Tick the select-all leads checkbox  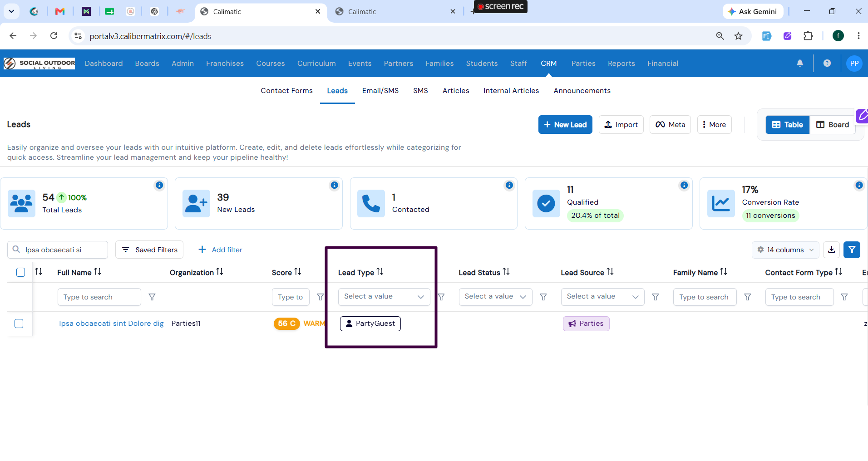coord(20,272)
